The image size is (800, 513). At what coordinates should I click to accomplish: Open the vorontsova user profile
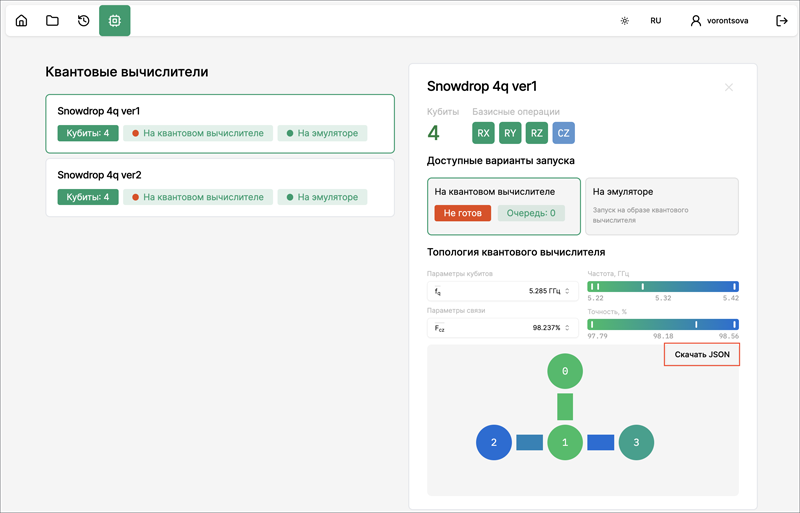tap(725, 21)
